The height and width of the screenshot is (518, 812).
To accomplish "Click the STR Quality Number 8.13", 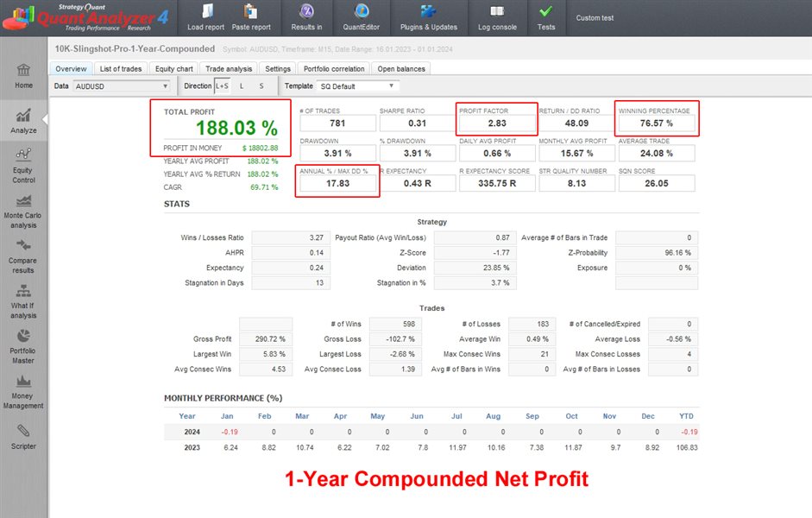I will (x=577, y=183).
